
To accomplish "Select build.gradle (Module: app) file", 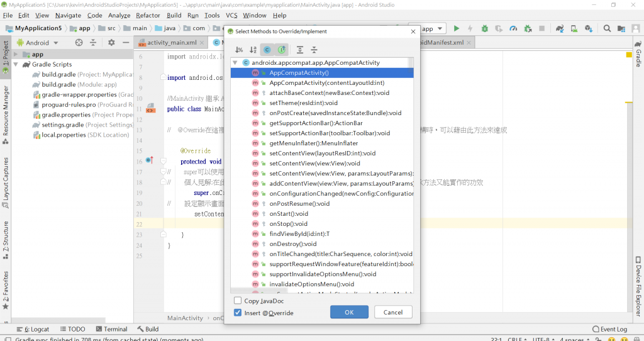I will coord(79,85).
